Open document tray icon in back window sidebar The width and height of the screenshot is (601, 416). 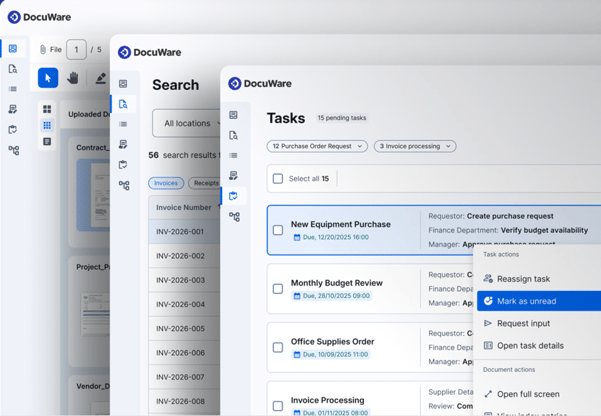[x=13, y=49]
